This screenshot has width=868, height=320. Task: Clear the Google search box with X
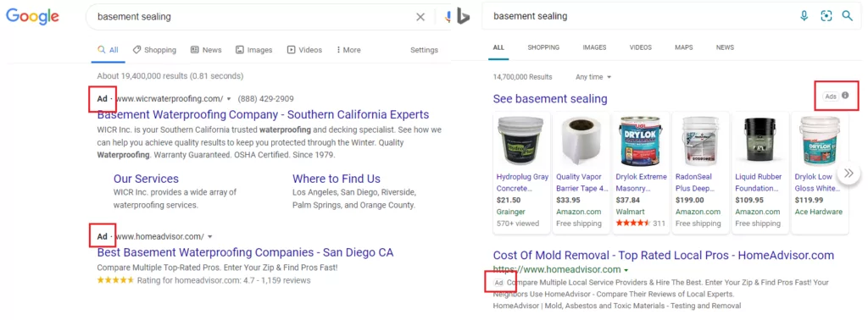click(x=420, y=17)
